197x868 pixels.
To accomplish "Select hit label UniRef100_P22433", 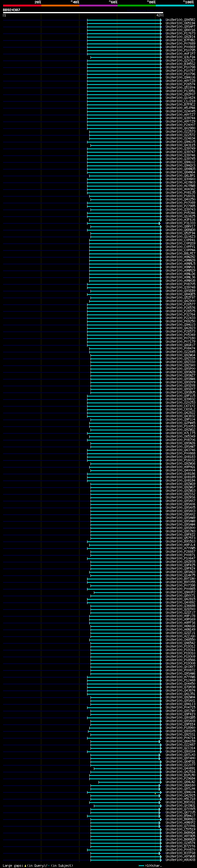I will pos(180,318).
